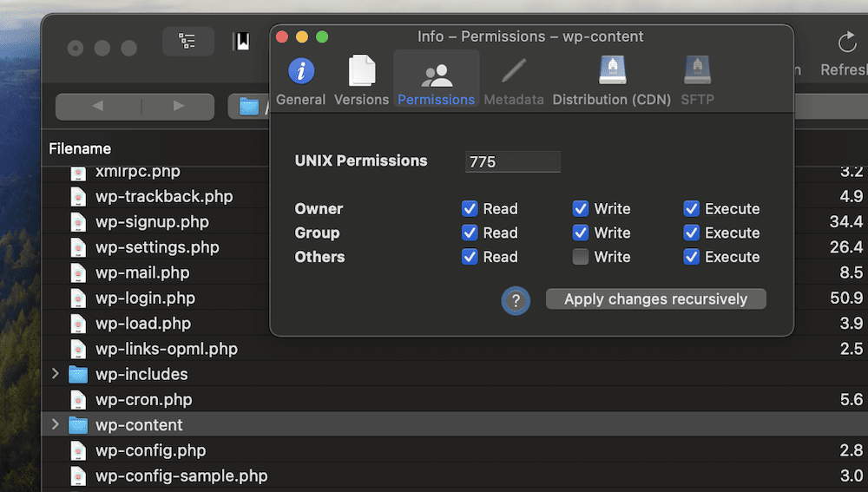Open the bookmarks toolbar icon
Viewport: 868px width, 492px height.
click(242, 42)
